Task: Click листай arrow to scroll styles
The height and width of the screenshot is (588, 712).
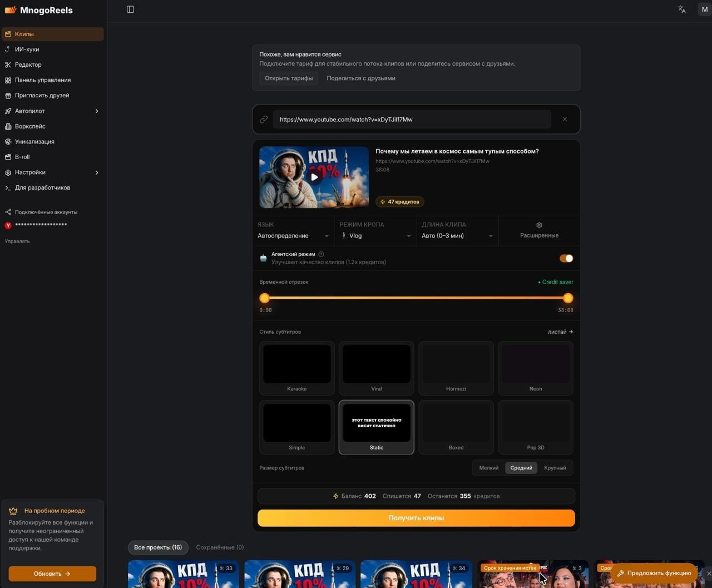Action: pyautogui.click(x=560, y=332)
